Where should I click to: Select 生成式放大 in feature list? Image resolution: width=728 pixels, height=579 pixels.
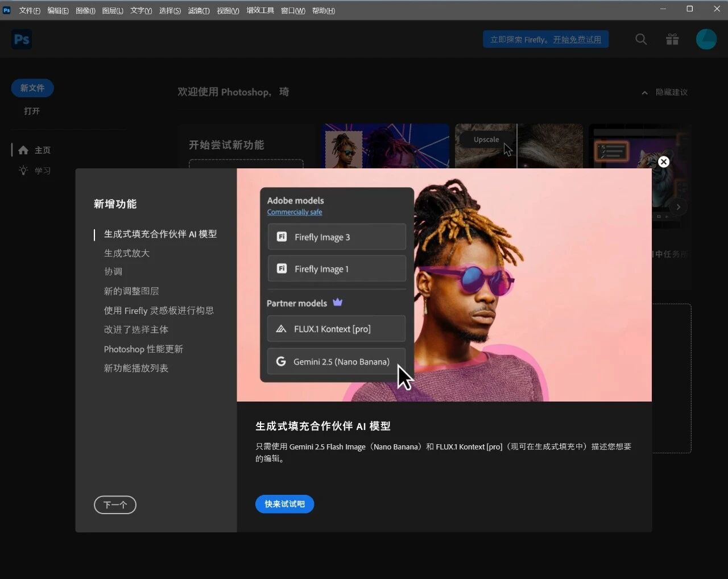(127, 253)
